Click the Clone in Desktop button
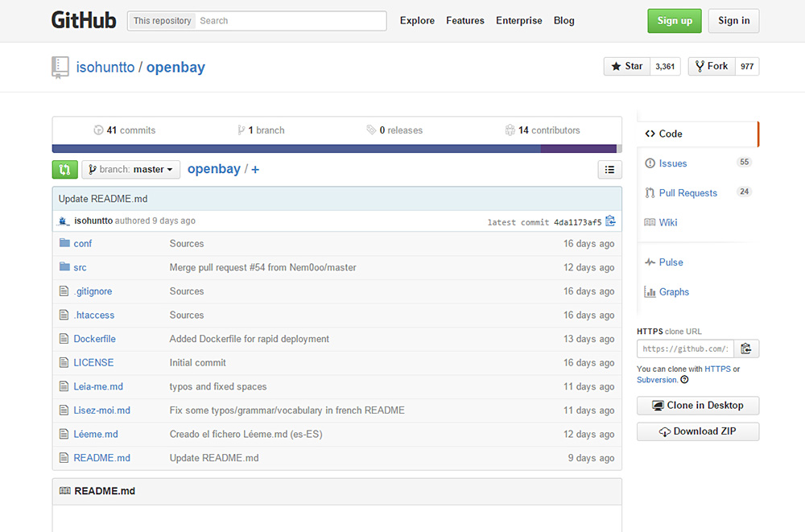 (x=698, y=405)
